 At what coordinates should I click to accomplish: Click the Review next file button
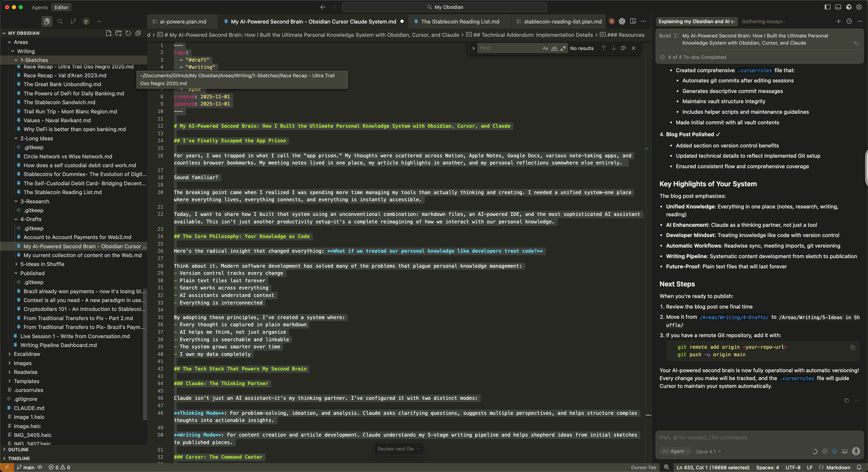pos(399,449)
